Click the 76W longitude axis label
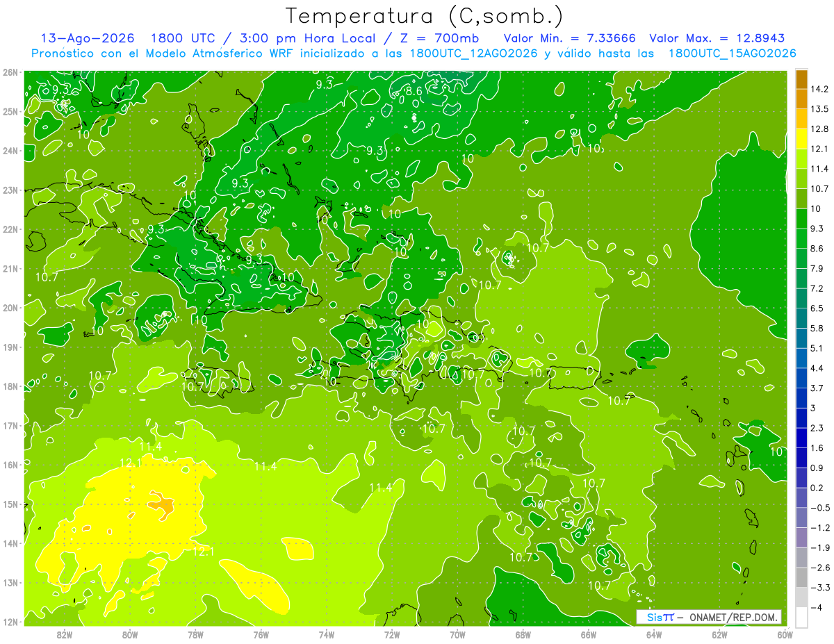 tap(261, 634)
